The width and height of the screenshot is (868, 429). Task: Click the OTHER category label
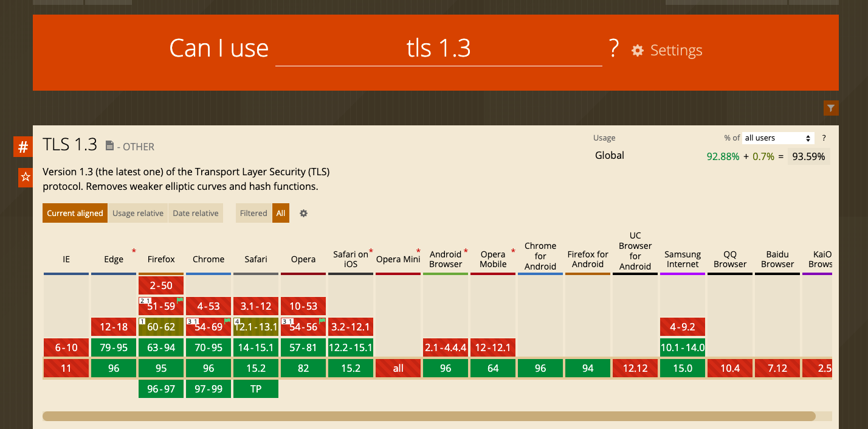pos(139,147)
